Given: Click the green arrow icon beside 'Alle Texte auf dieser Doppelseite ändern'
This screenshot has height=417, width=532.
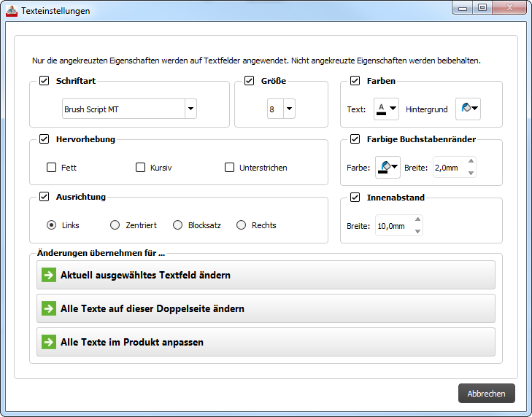Looking at the screenshot, I should tap(49, 308).
